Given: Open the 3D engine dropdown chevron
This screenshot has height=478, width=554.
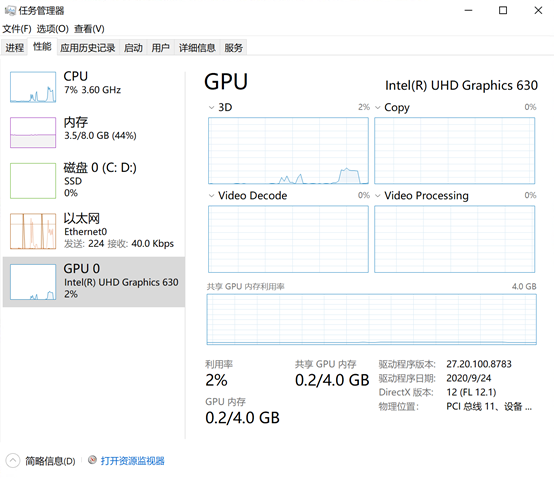Looking at the screenshot, I should (211, 107).
